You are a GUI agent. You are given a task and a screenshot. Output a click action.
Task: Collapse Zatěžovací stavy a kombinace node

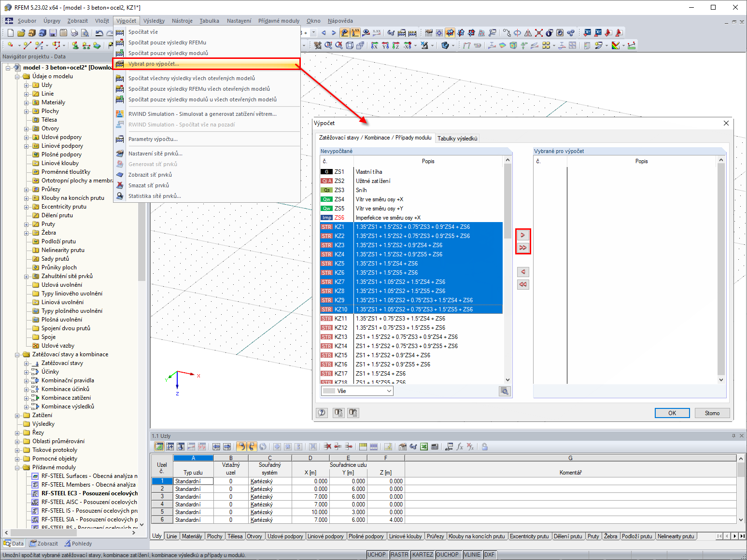18,354
